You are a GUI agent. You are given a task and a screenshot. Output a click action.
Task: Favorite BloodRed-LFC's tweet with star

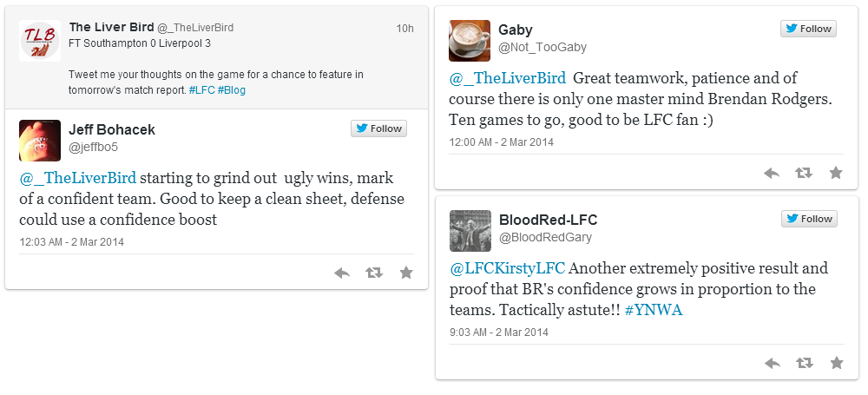tap(836, 363)
